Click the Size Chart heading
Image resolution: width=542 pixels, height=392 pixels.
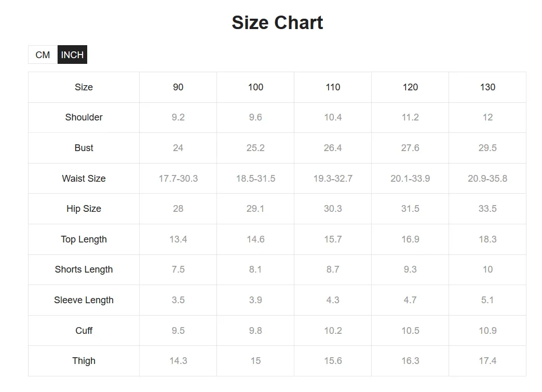click(277, 23)
